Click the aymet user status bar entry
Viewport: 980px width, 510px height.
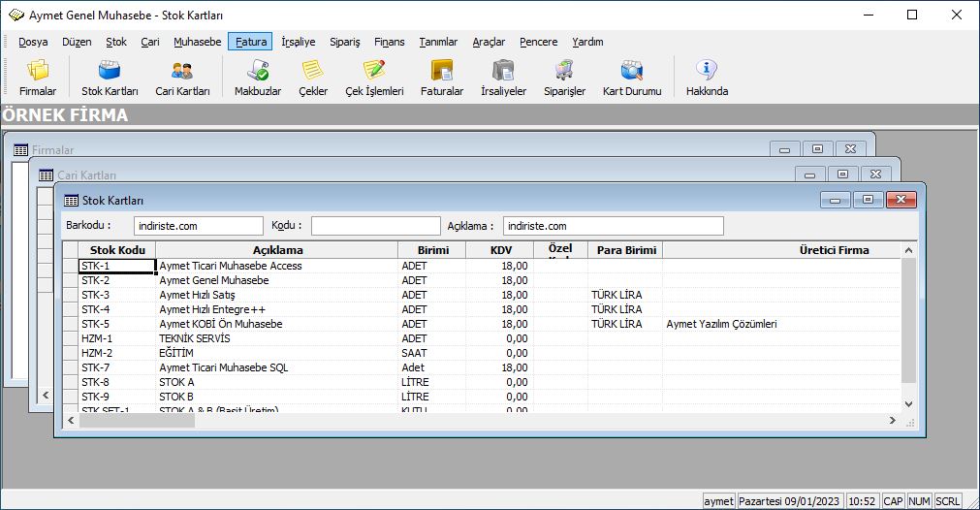718,501
